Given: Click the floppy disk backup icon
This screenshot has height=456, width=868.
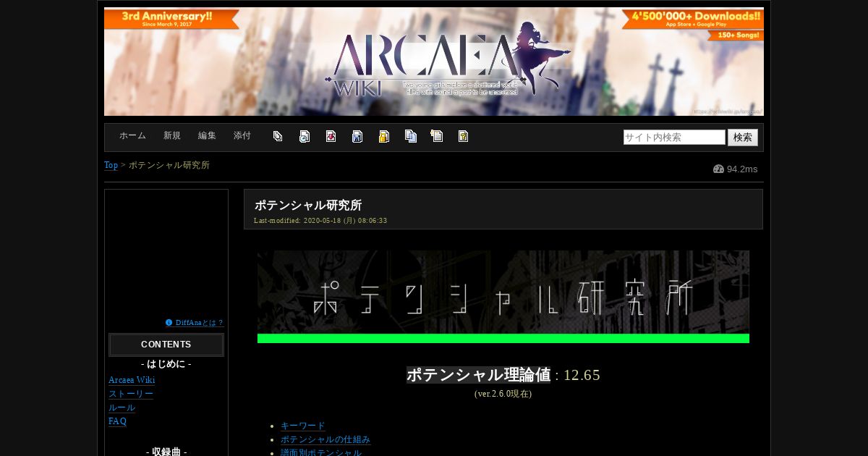Looking at the screenshot, I should 357,136.
